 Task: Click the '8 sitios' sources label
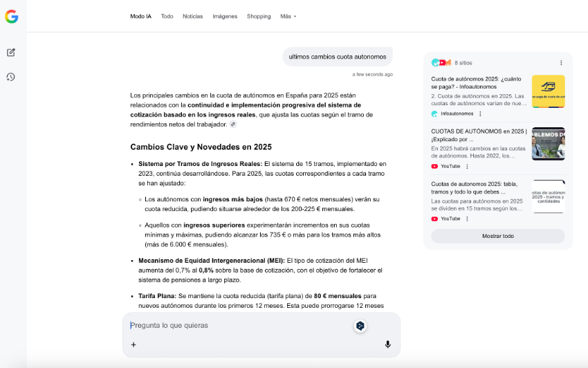[x=463, y=63]
